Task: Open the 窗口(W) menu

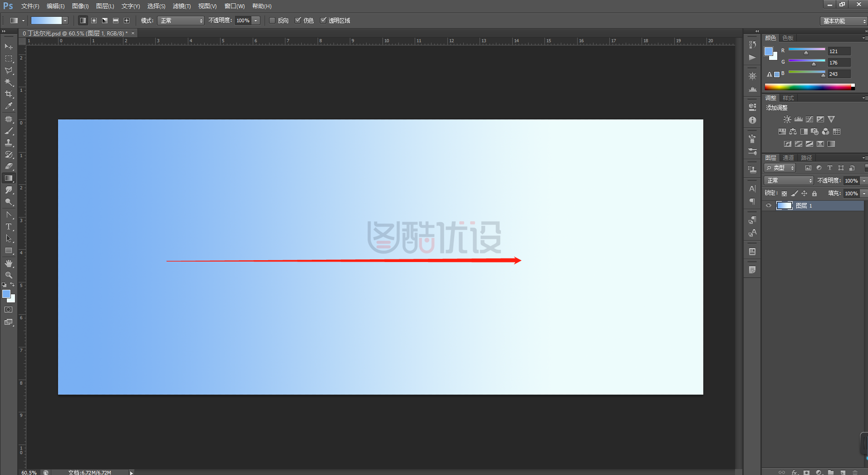Action: point(235,6)
